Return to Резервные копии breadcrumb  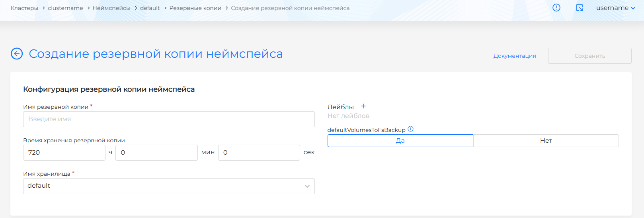[x=195, y=8]
